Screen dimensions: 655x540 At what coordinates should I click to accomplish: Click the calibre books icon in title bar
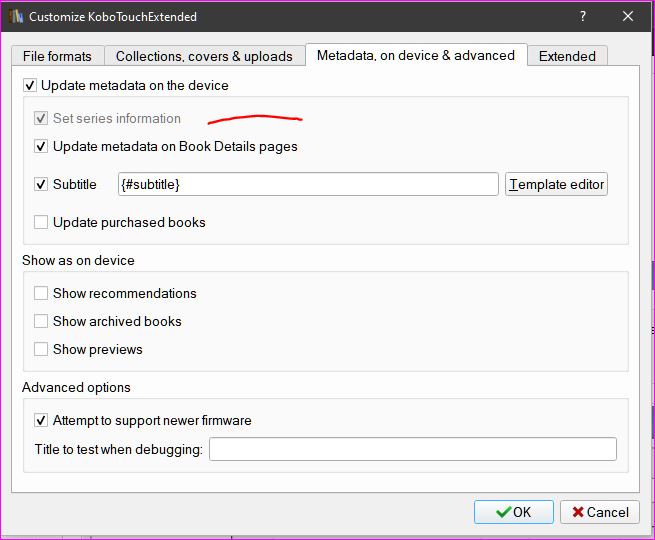[16, 16]
